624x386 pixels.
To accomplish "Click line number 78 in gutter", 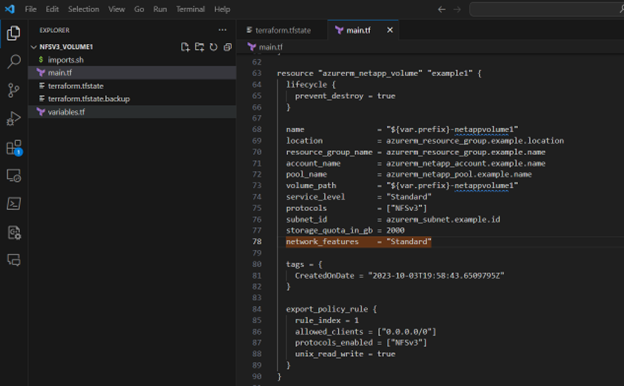I will (257, 242).
